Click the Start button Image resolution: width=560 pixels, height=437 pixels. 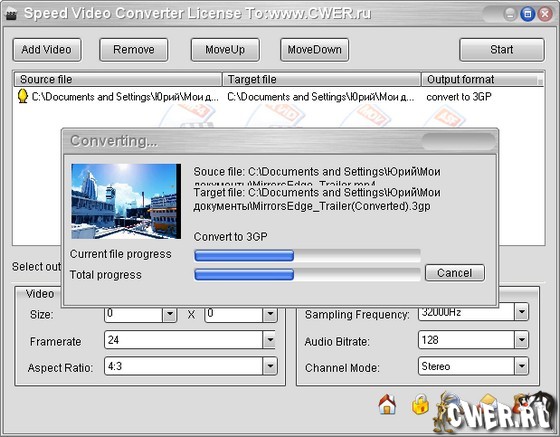pyautogui.click(x=501, y=50)
